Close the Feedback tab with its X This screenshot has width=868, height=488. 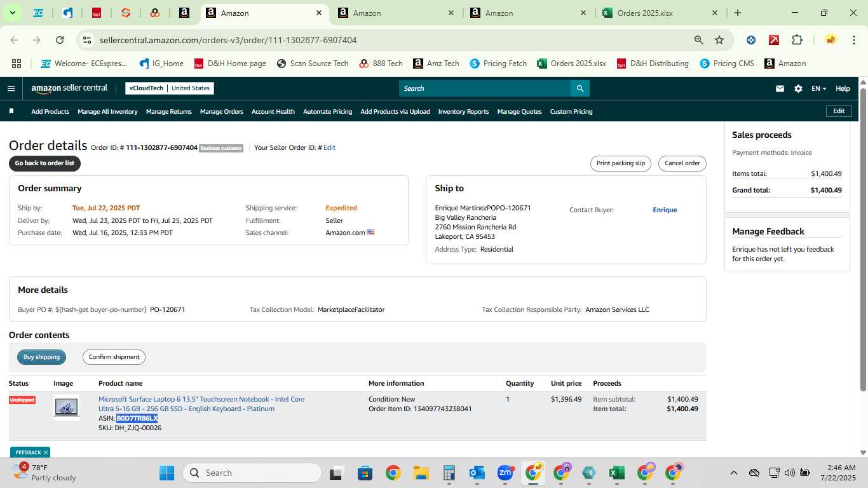pos(46,452)
